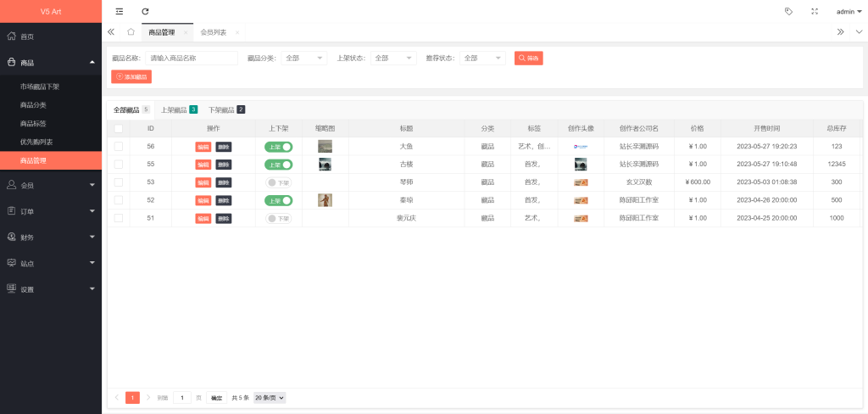Select the 下架藏品 tab
The height and width of the screenshot is (414, 868).
(226, 109)
